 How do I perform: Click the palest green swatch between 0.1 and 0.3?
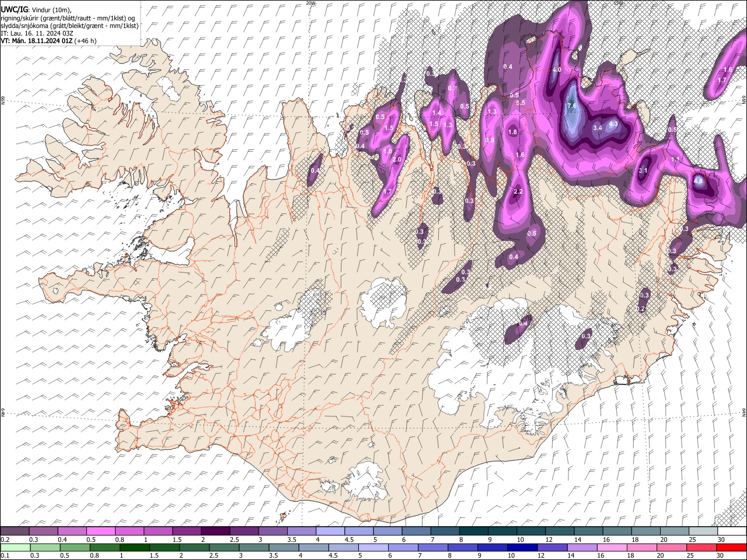[15, 547]
